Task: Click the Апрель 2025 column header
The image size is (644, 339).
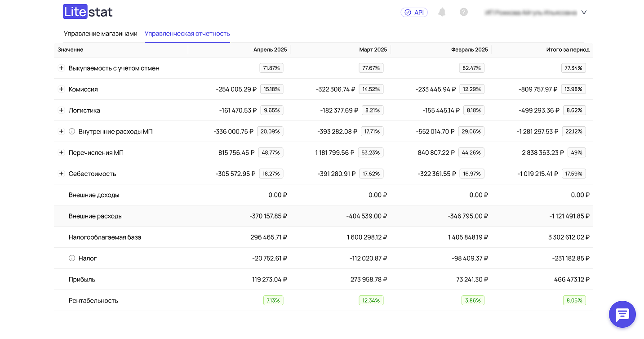Action: tap(270, 50)
